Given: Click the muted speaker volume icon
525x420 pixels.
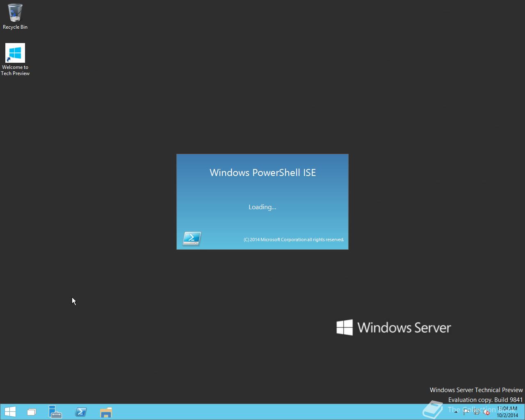Looking at the screenshot, I should 486,412.
